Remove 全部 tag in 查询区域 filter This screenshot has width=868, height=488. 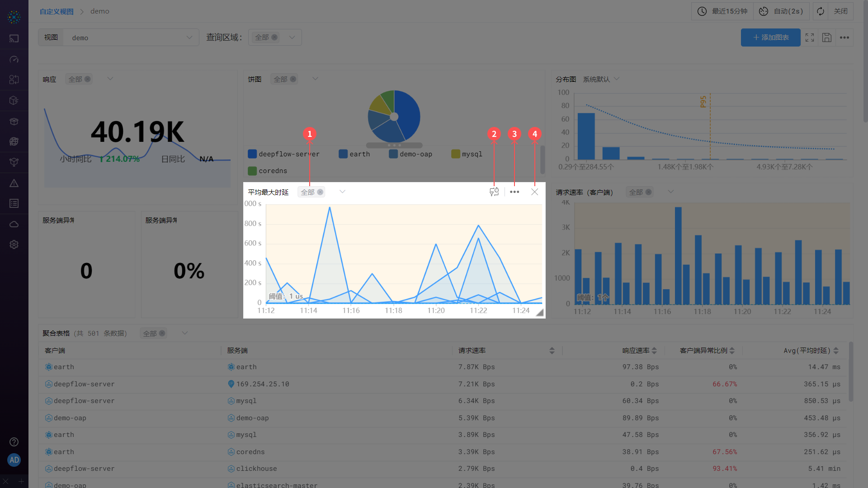[274, 38]
